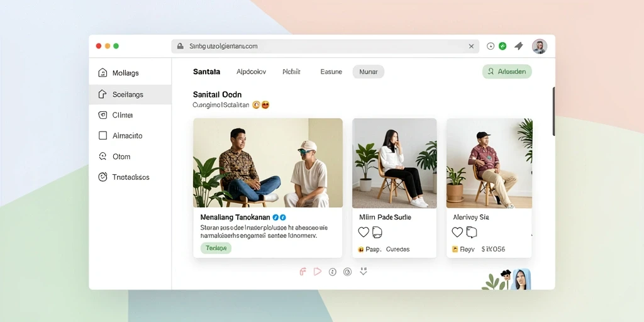Click the green Teolape tag button
Screen dimensions: 644x322
(216, 248)
